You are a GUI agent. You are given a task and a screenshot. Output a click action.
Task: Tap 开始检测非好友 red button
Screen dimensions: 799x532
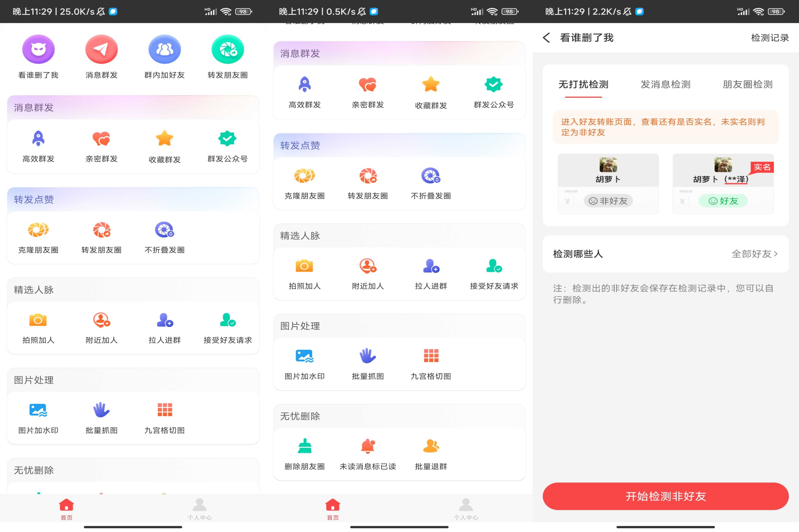coord(666,496)
